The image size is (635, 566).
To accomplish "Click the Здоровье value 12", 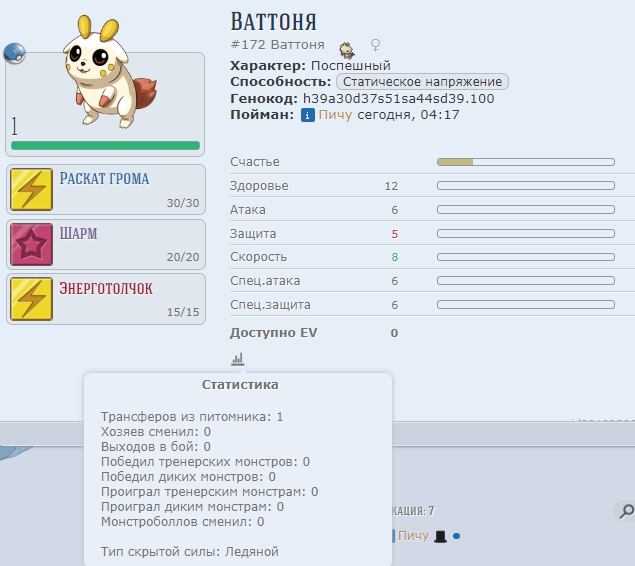I will pyautogui.click(x=391, y=186).
